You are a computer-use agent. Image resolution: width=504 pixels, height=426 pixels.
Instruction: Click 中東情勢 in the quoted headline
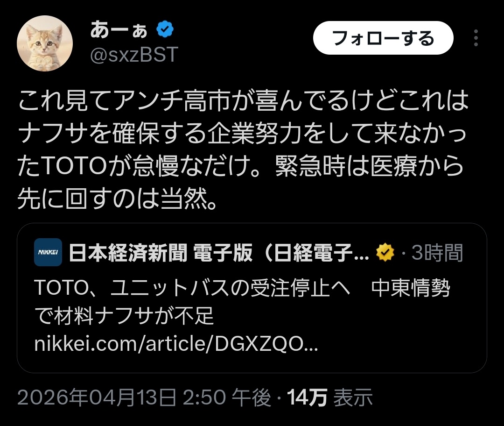pyautogui.click(x=411, y=287)
